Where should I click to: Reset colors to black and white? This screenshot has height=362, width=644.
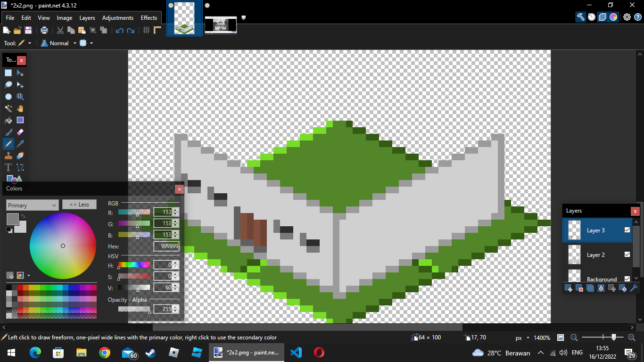(x=9, y=230)
